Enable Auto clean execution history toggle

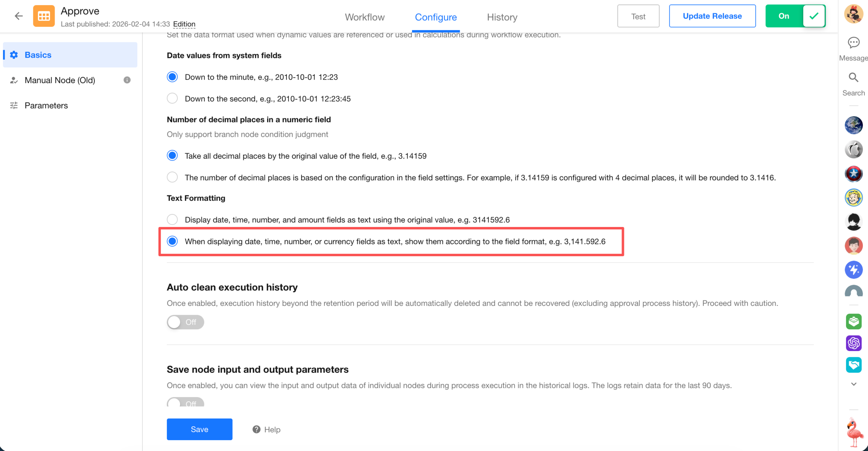(x=185, y=322)
